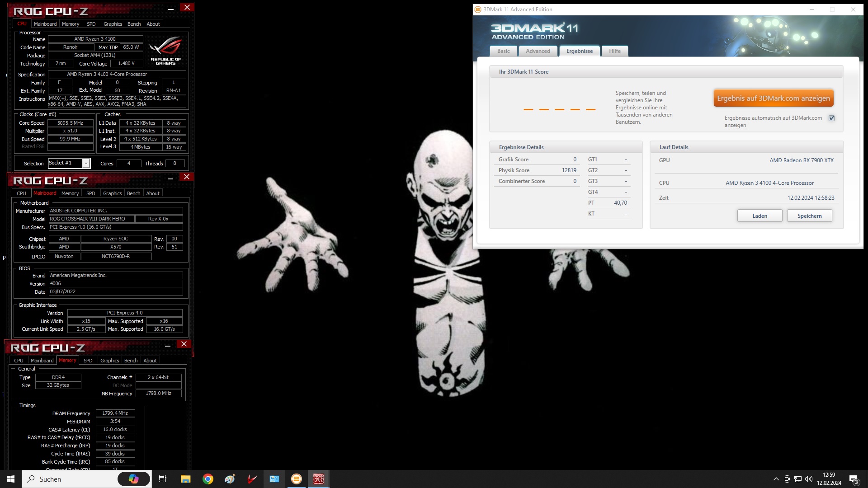This screenshot has height=488, width=868.
Task: Open Memory tab in the middle CPU-Z window
Action: click(70, 193)
